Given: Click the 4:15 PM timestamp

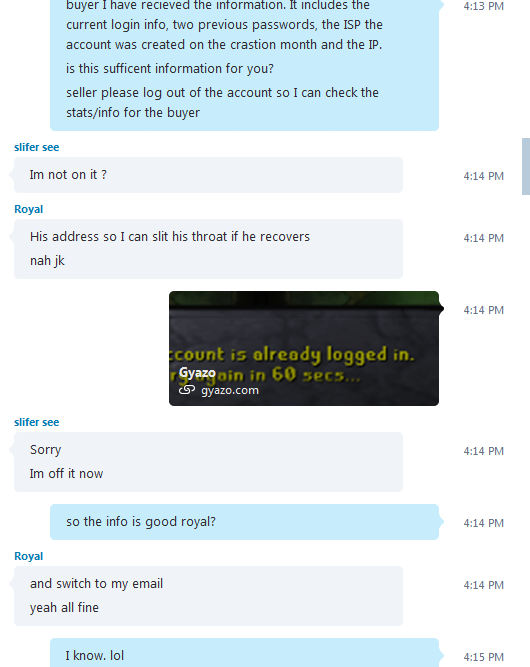Looking at the screenshot, I should click(484, 657).
